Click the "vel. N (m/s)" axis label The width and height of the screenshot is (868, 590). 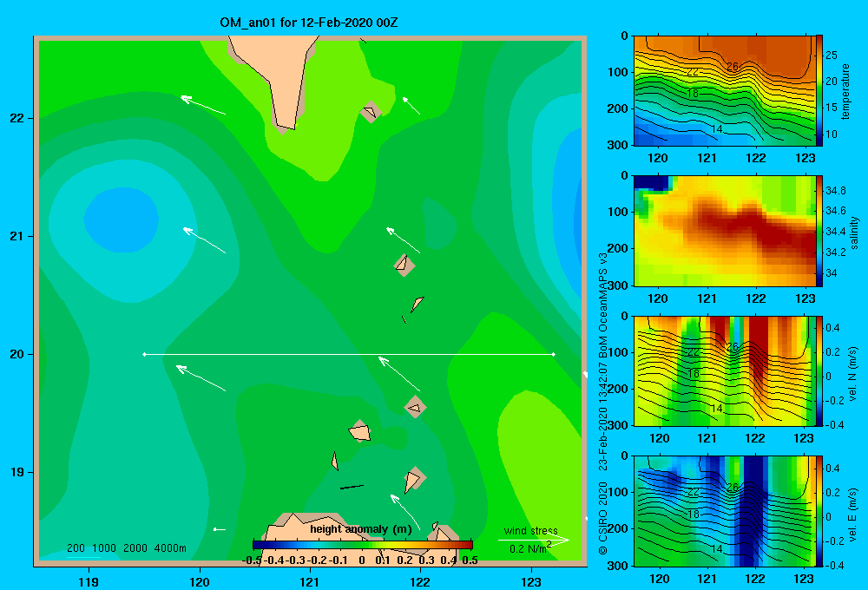coord(853,374)
